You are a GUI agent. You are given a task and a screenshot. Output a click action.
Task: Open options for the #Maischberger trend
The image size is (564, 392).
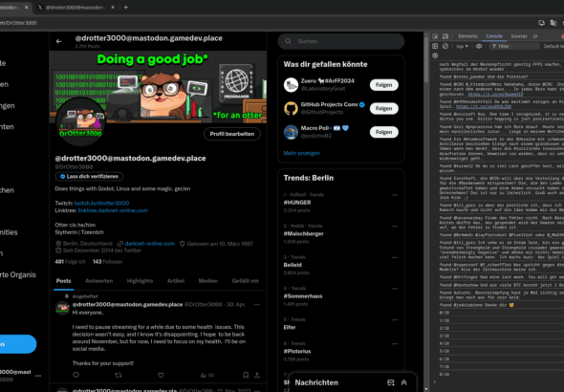pyautogui.click(x=395, y=227)
